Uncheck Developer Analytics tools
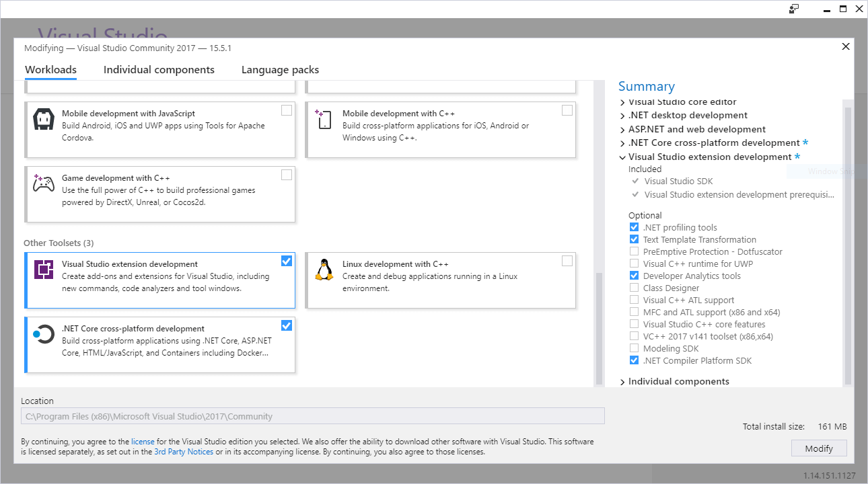 634,276
